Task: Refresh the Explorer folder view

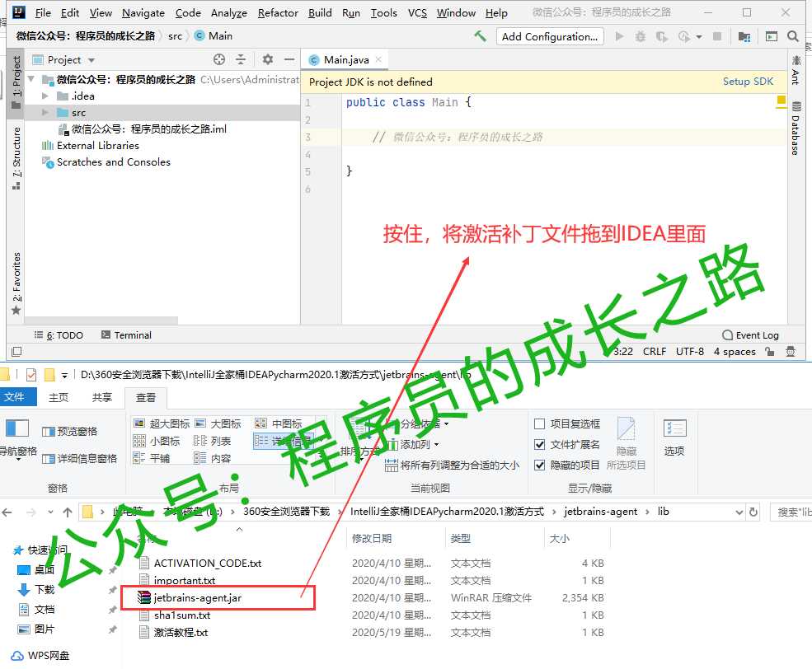Action: (753, 512)
